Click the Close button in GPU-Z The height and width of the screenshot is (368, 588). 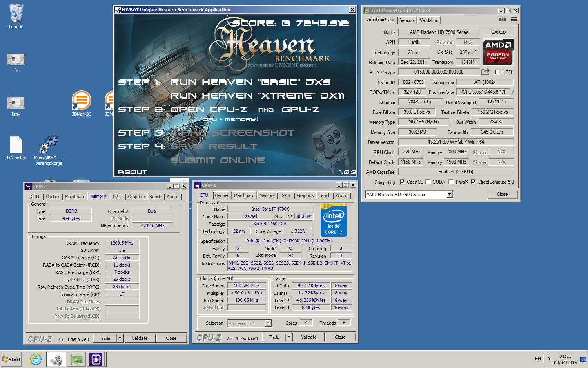point(502,194)
